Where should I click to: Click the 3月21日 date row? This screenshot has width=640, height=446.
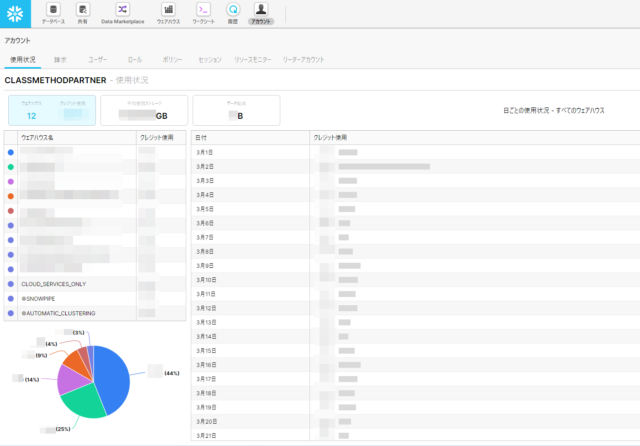pos(416,435)
